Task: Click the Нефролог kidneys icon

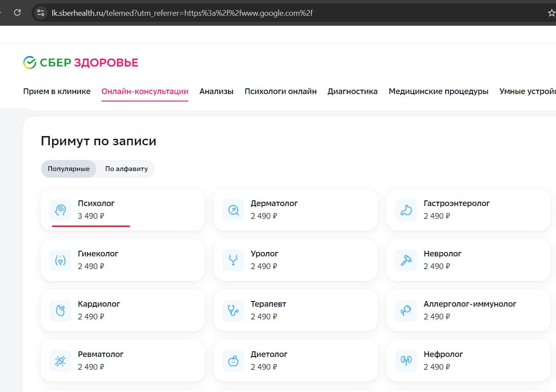Action: point(406,361)
